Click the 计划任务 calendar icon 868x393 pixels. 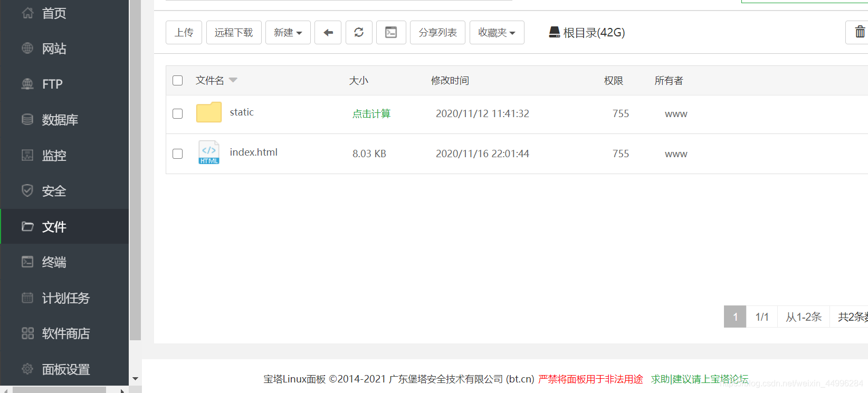[27, 298]
